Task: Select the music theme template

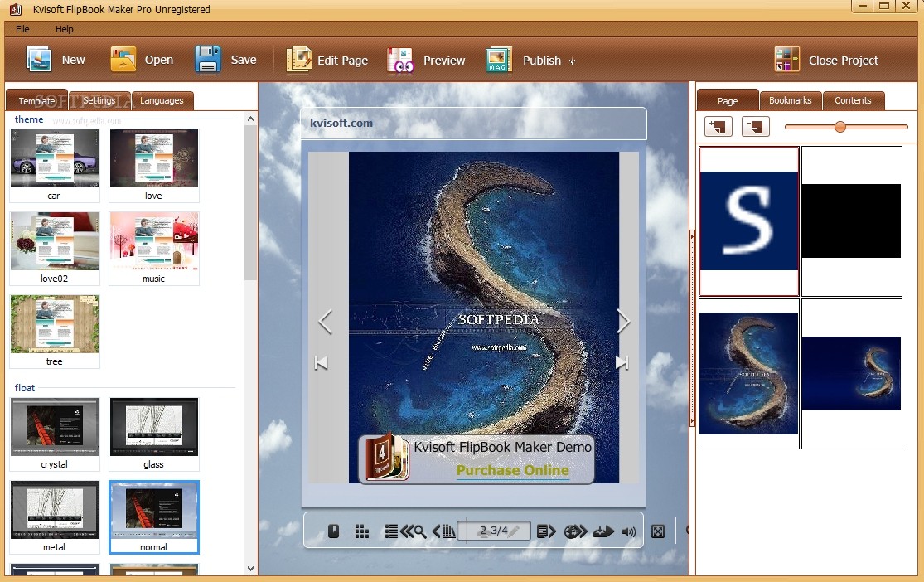Action: [x=154, y=248]
